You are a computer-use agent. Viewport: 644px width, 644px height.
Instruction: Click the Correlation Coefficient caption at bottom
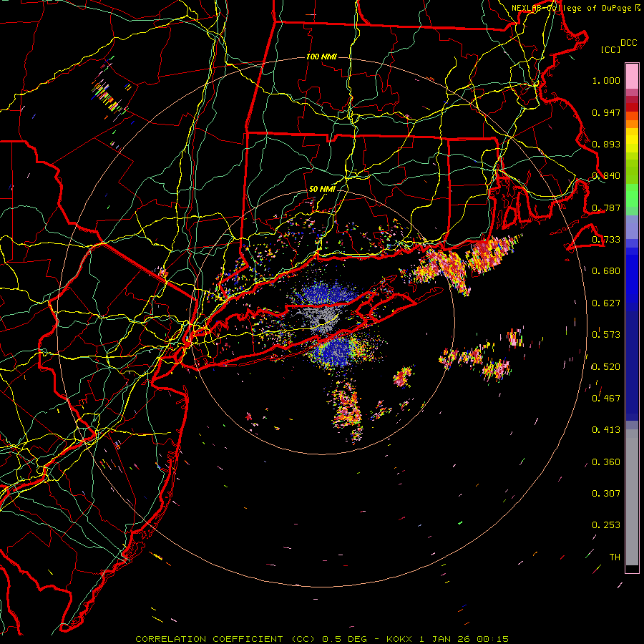coord(321,639)
